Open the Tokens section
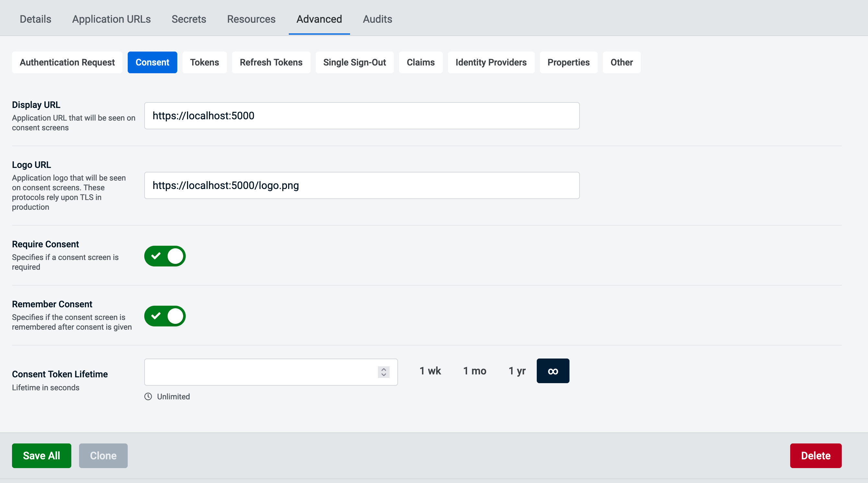Viewport: 868px width, 483px height. pyautogui.click(x=204, y=62)
